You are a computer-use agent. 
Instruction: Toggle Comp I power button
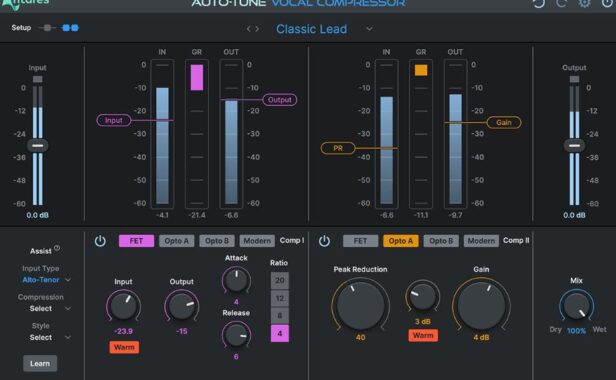point(100,241)
